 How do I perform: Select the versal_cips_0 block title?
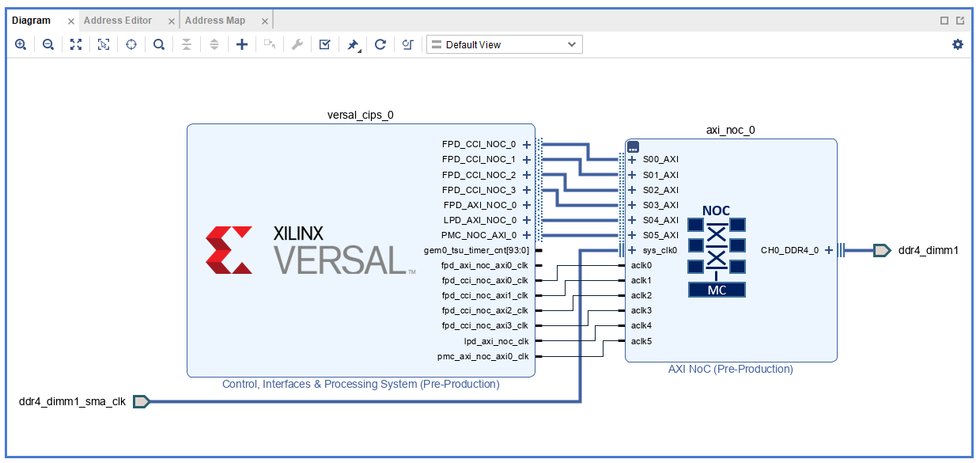click(360, 115)
